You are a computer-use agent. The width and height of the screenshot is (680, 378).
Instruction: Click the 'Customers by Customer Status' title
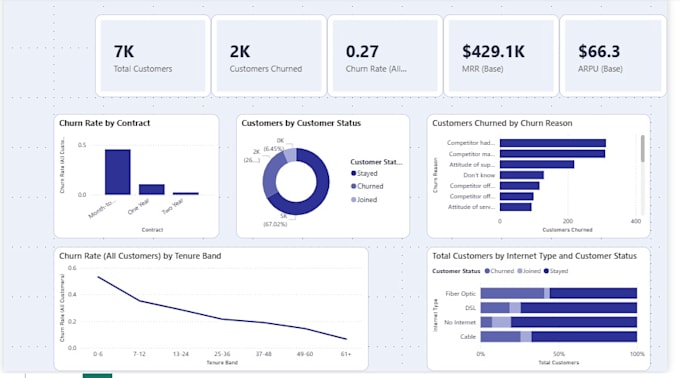click(x=301, y=123)
